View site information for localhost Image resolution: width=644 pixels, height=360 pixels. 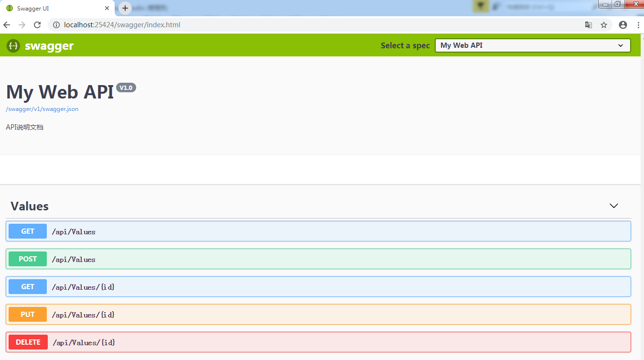pos(56,25)
